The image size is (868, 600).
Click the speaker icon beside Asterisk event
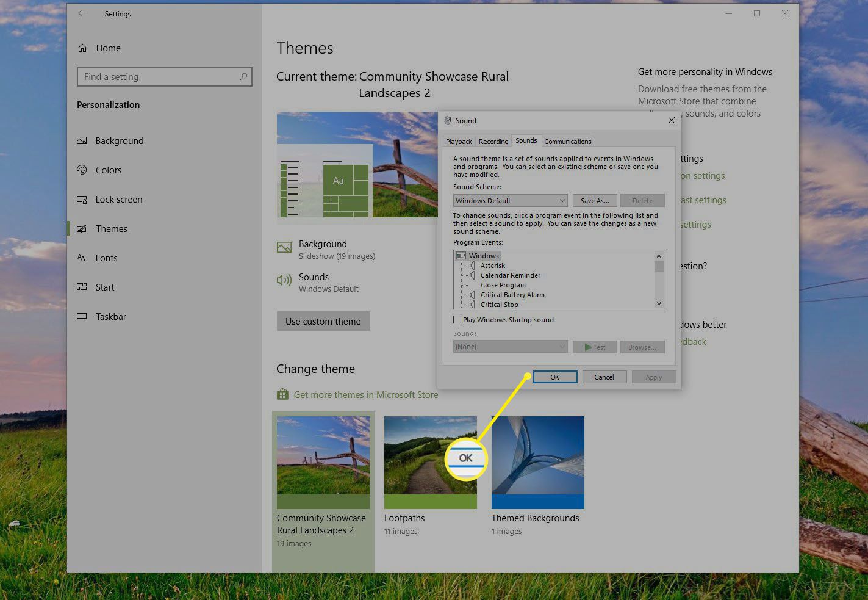[x=472, y=266]
